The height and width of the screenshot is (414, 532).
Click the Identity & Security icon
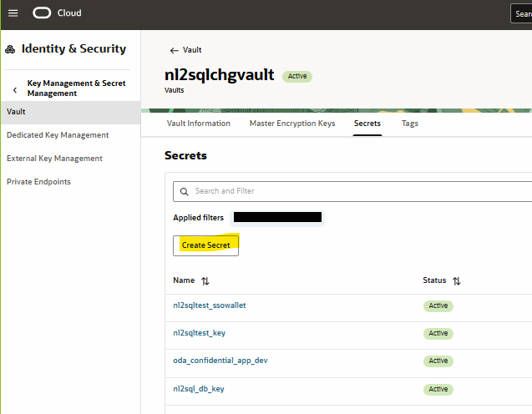10,49
